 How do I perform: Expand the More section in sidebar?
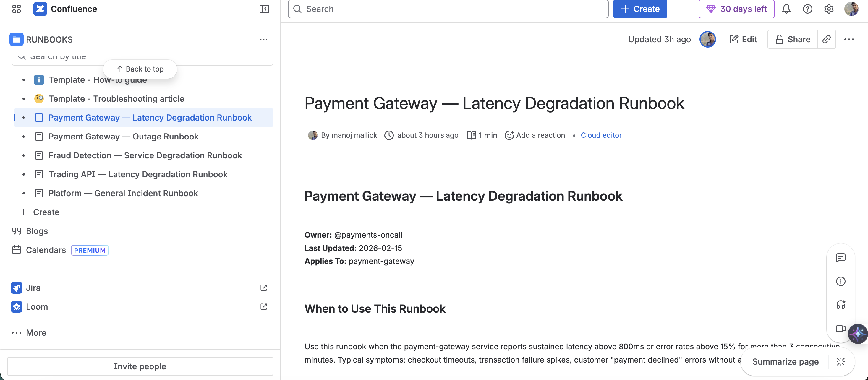(35, 332)
